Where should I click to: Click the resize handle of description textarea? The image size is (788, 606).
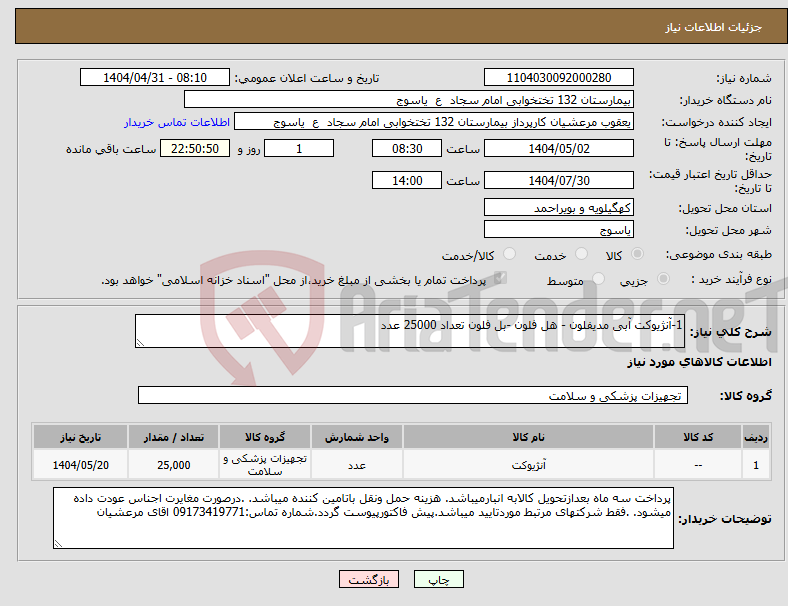[140, 343]
